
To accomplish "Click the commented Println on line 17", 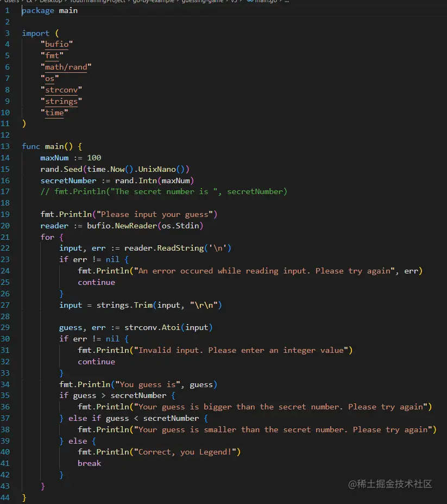I will pos(164,191).
